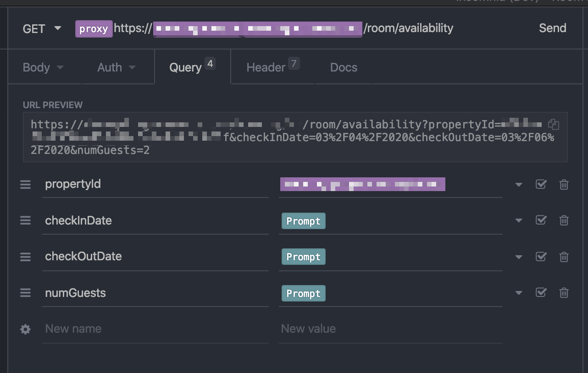Click the checkInDate Prompt tag
Screen dimensions: 588x373
click(x=303, y=221)
